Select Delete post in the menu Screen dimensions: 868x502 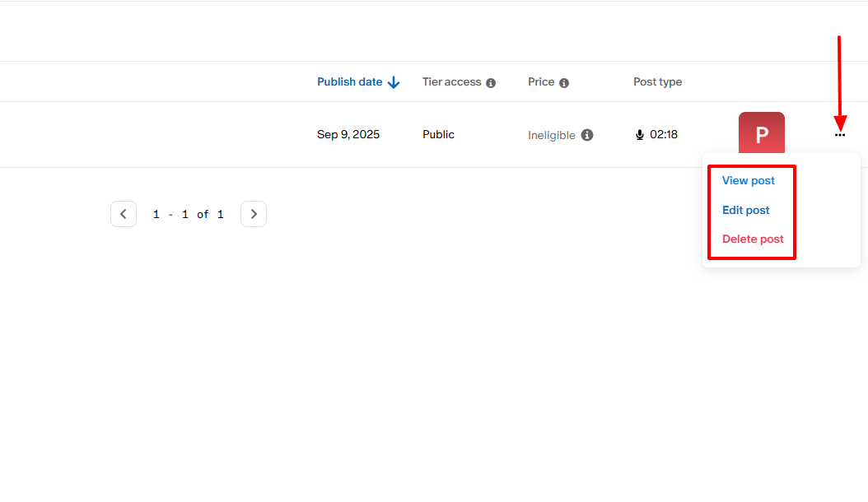pos(753,239)
